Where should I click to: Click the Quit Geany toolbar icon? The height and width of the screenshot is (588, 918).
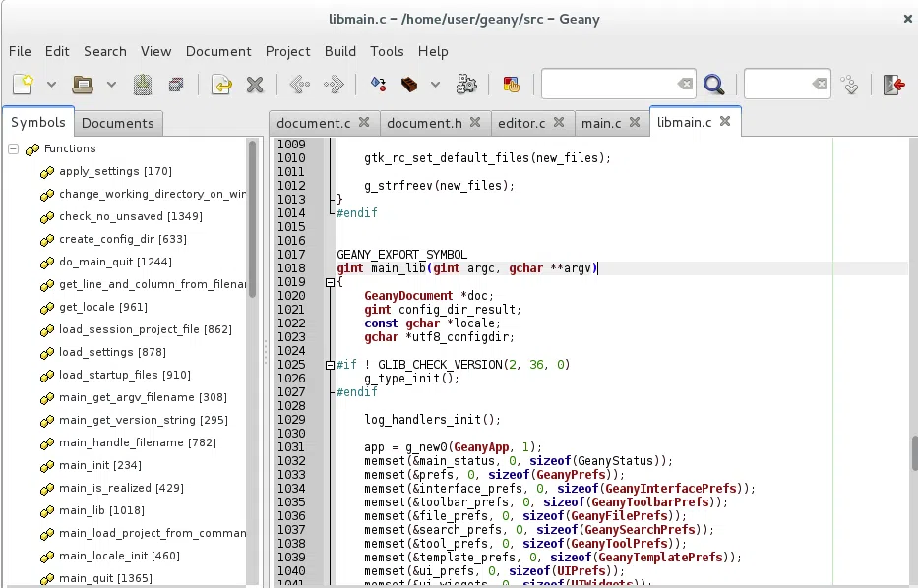click(x=893, y=85)
